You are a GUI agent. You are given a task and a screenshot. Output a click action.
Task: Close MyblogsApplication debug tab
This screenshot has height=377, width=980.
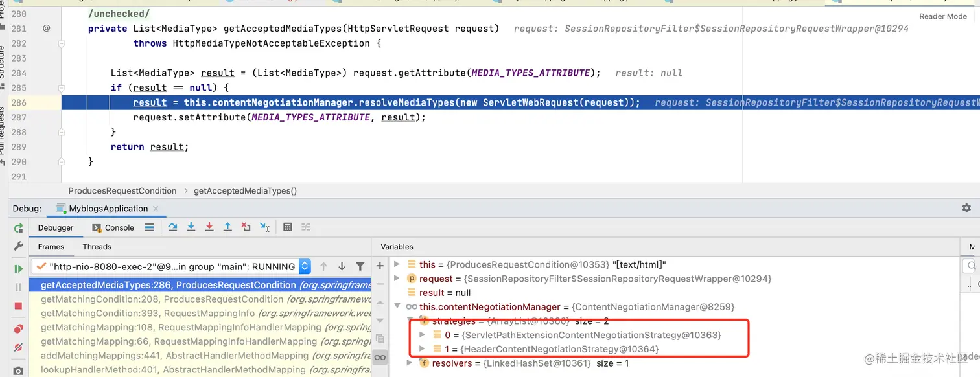tap(157, 209)
